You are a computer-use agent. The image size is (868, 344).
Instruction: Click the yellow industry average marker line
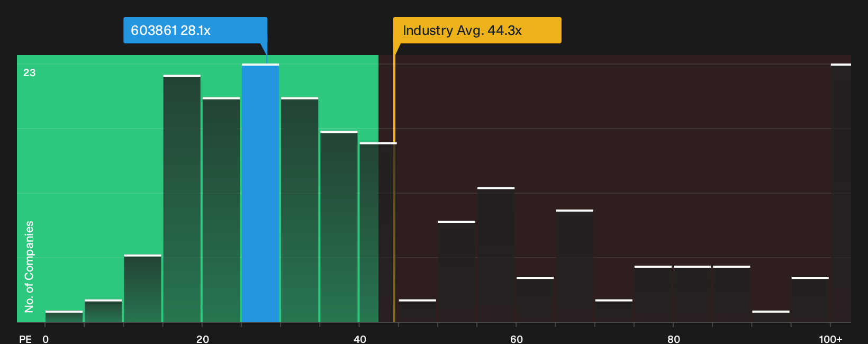pyautogui.click(x=394, y=183)
